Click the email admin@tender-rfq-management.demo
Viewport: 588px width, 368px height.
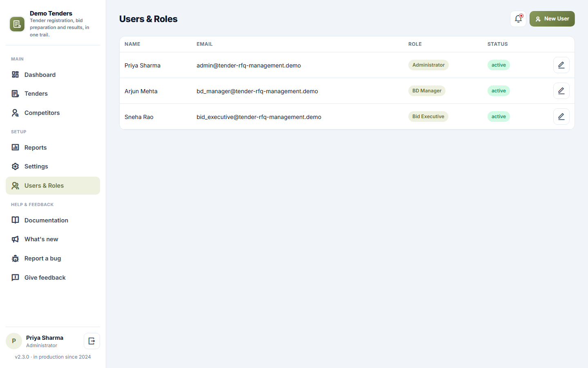[x=249, y=65]
